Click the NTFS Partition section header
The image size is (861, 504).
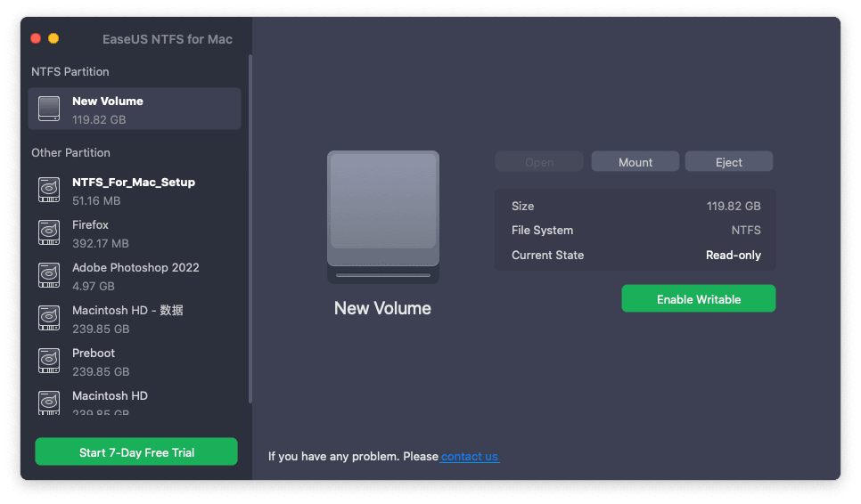70,72
